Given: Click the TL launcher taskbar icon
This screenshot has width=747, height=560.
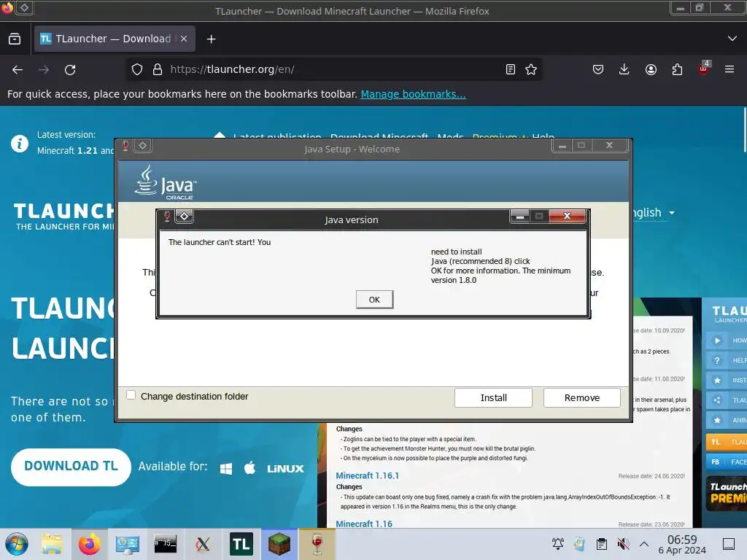Looking at the screenshot, I should coord(241,544).
